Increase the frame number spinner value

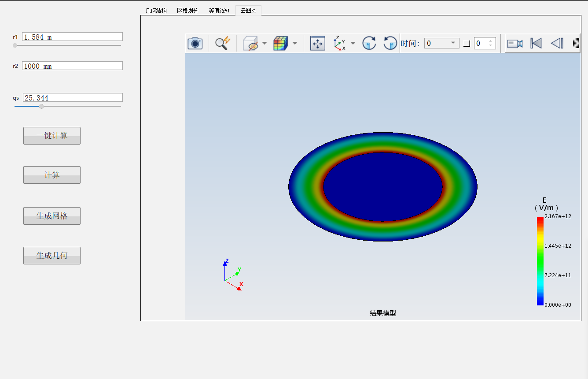click(491, 41)
